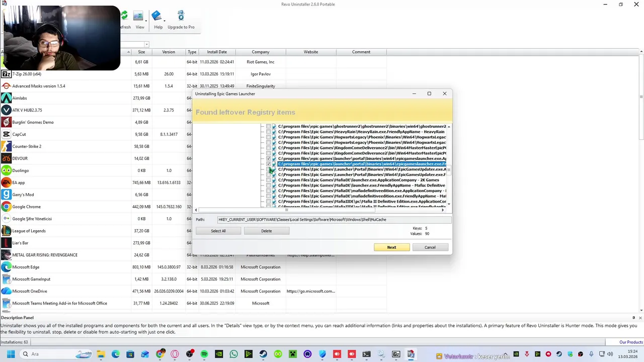Open Steam from the taskbar
The height and width of the screenshot is (362, 644).
[x=263, y=354]
